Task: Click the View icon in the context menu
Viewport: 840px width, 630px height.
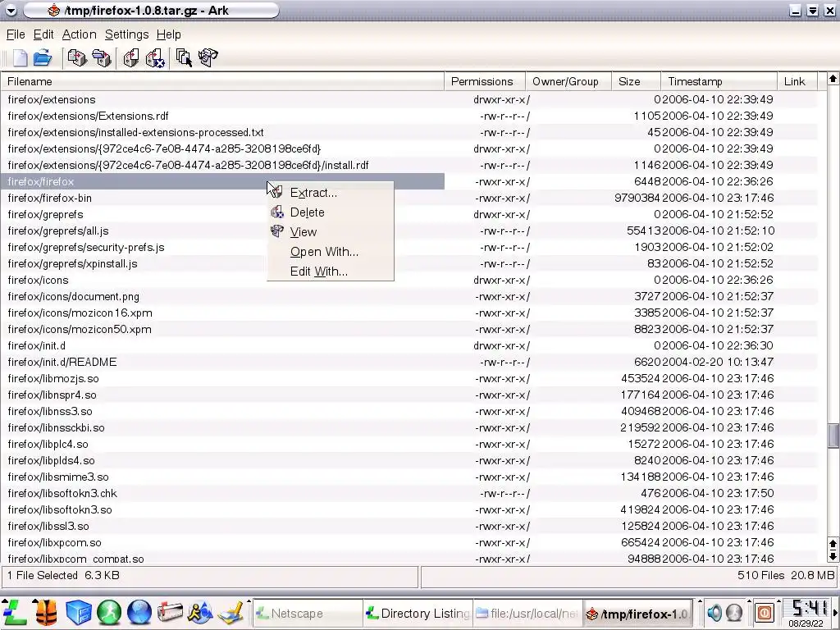Action: click(277, 231)
